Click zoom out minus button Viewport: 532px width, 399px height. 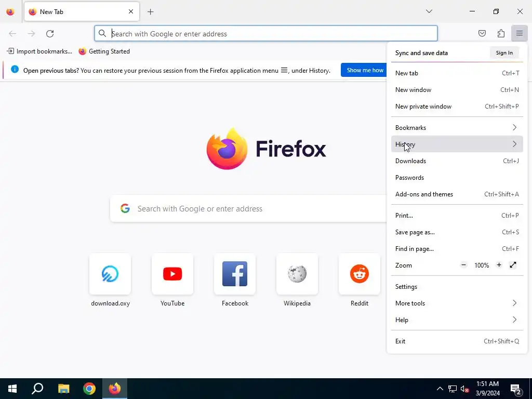(464, 265)
